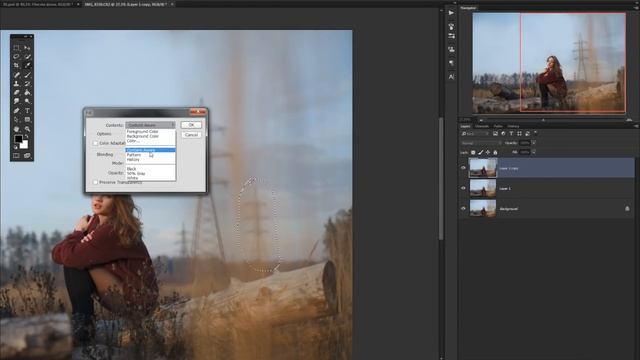
Task: Switch to the Channels tab
Action: [x=482, y=127]
